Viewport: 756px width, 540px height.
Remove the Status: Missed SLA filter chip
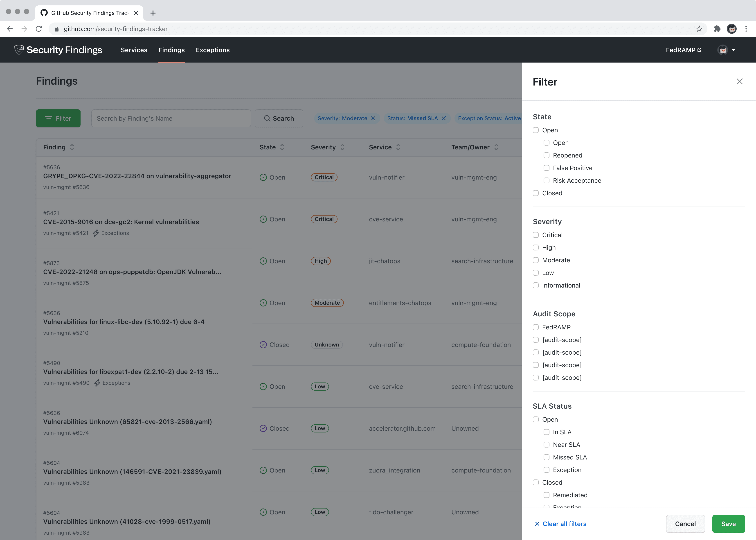click(443, 118)
